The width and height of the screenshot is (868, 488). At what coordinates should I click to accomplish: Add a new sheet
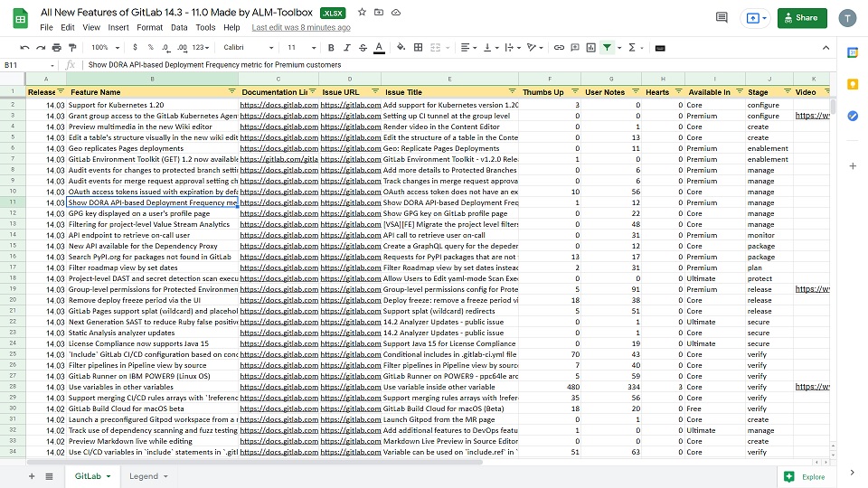[32, 476]
